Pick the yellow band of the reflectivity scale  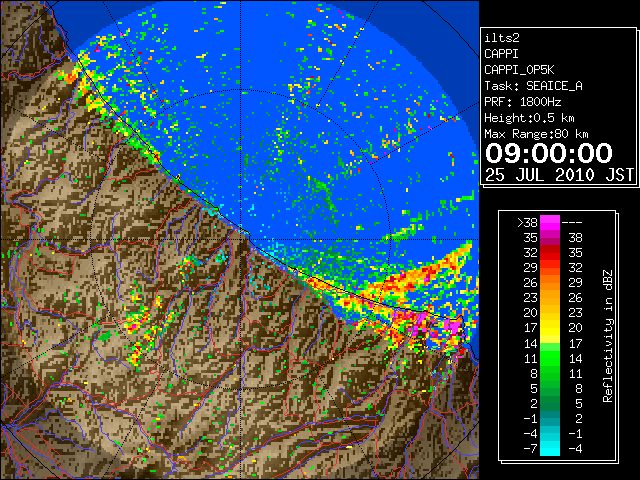coord(550,328)
